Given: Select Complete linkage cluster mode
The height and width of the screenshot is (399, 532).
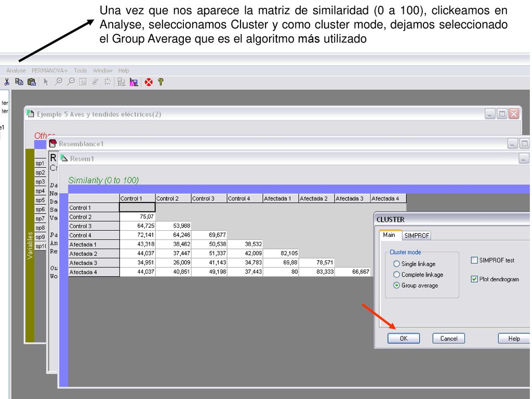Looking at the screenshot, I should pyautogui.click(x=396, y=274).
